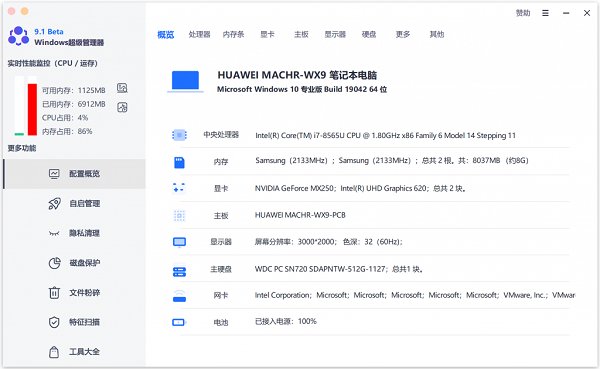The width and height of the screenshot is (600, 369).
Task: Minimize the window
Action: click(x=566, y=13)
